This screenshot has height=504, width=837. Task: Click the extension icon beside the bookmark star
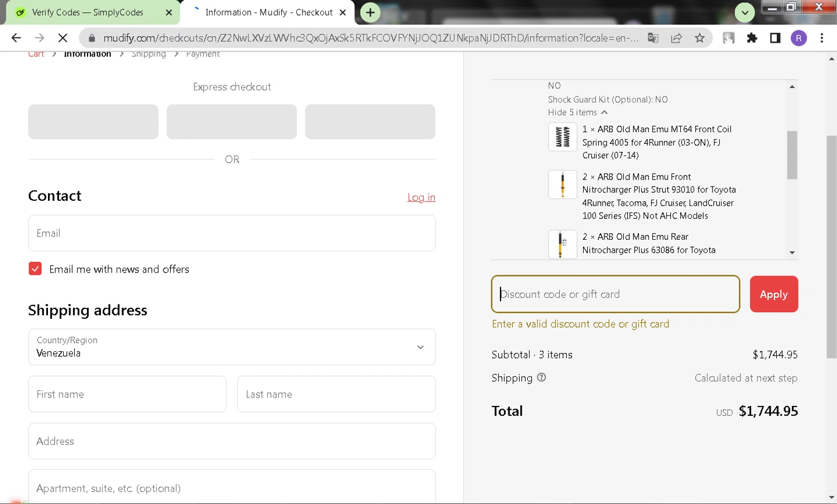click(x=729, y=38)
